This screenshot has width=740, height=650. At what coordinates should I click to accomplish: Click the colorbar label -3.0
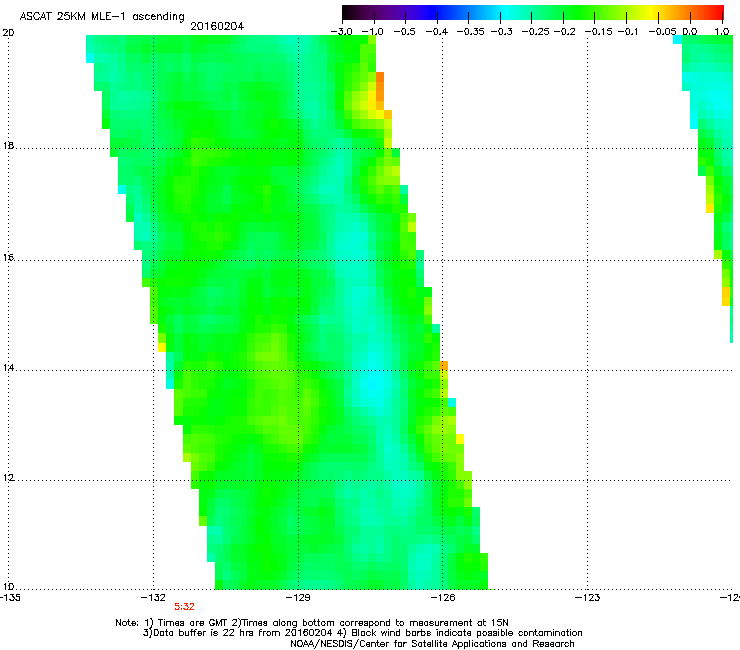click(342, 32)
